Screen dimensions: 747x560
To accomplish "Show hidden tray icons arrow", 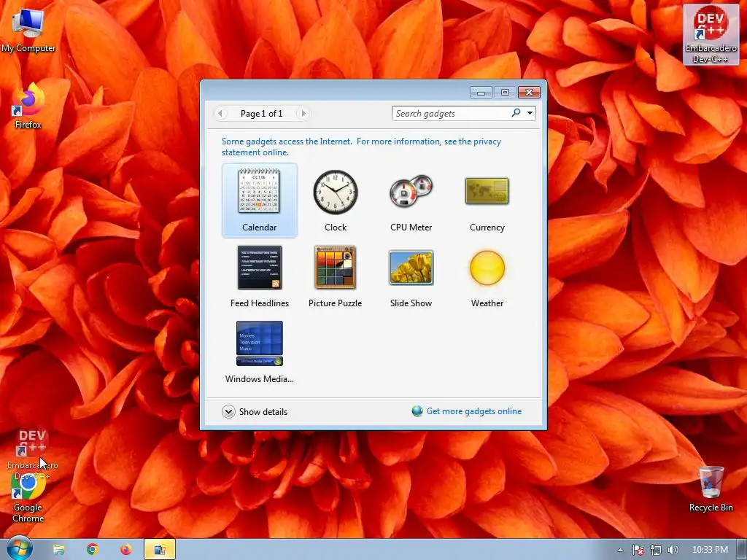I will click(x=620, y=550).
